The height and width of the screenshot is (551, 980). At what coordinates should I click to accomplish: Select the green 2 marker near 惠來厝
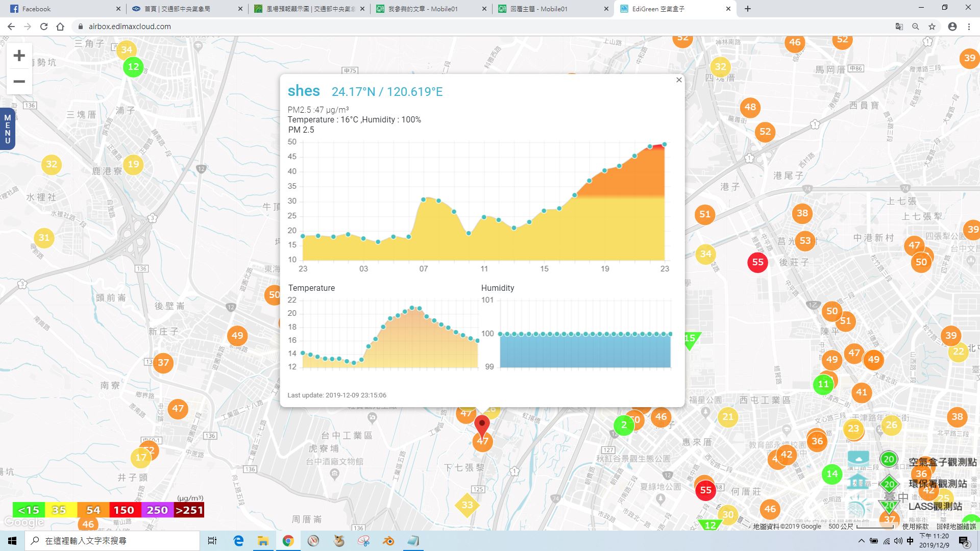click(x=623, y=425)
